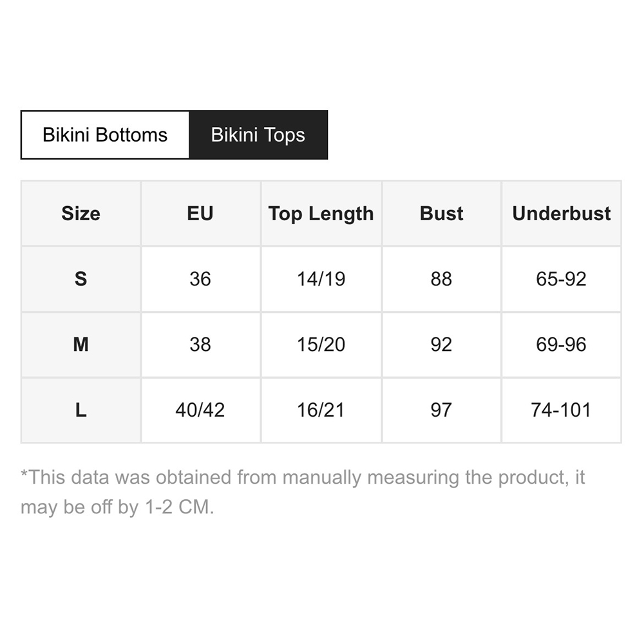Click the underbust 65-92 cell
Viewport: 644px width, 644px height.
(x=562, y=279)
